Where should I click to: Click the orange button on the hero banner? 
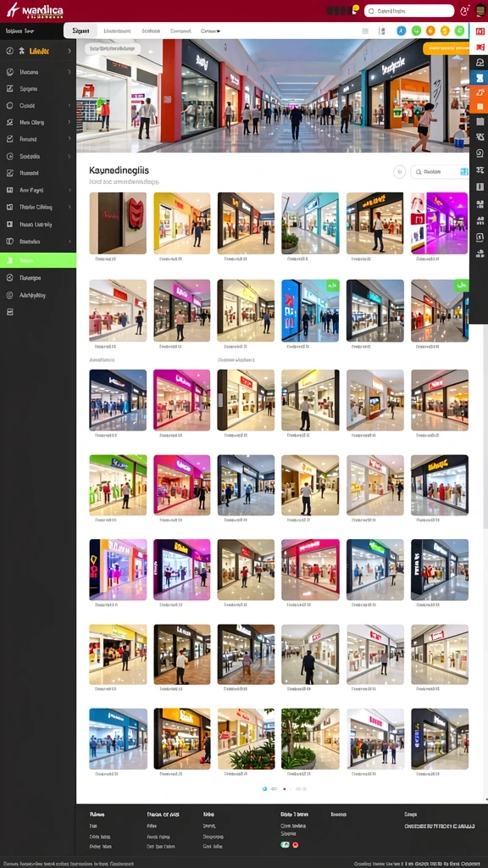pyautogui.click(x=446, y=48)
